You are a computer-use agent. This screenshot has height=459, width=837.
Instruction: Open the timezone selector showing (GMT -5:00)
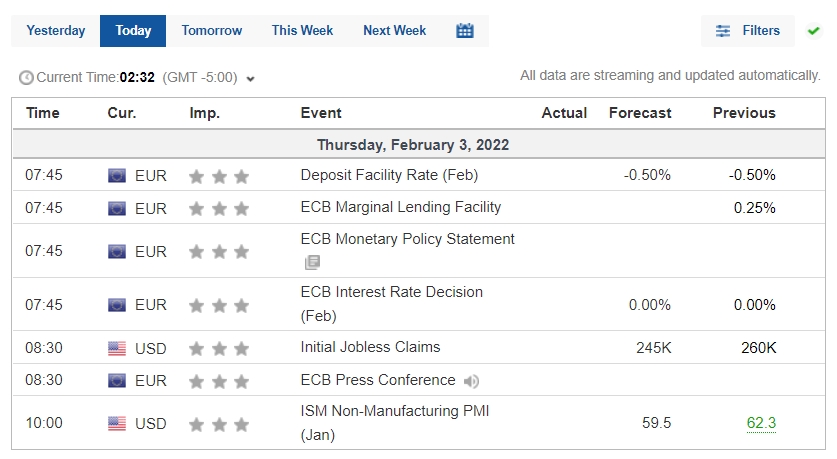tap(208, 78)
